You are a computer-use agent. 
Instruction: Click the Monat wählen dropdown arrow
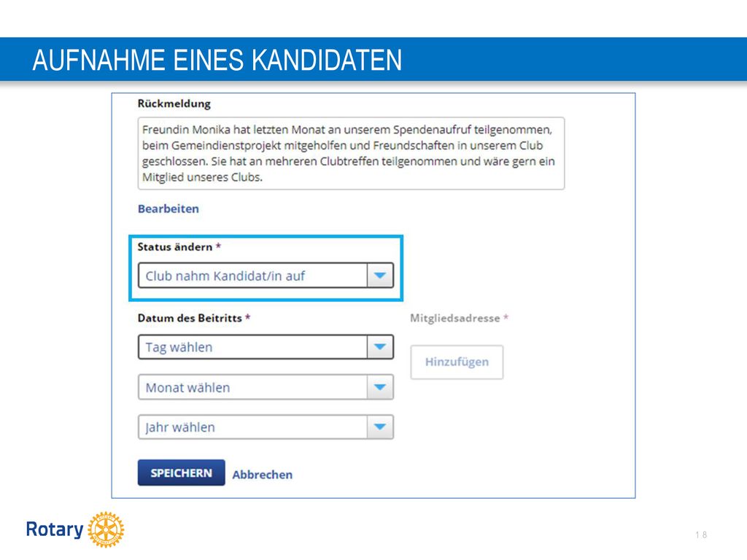(x=379, y=387)
